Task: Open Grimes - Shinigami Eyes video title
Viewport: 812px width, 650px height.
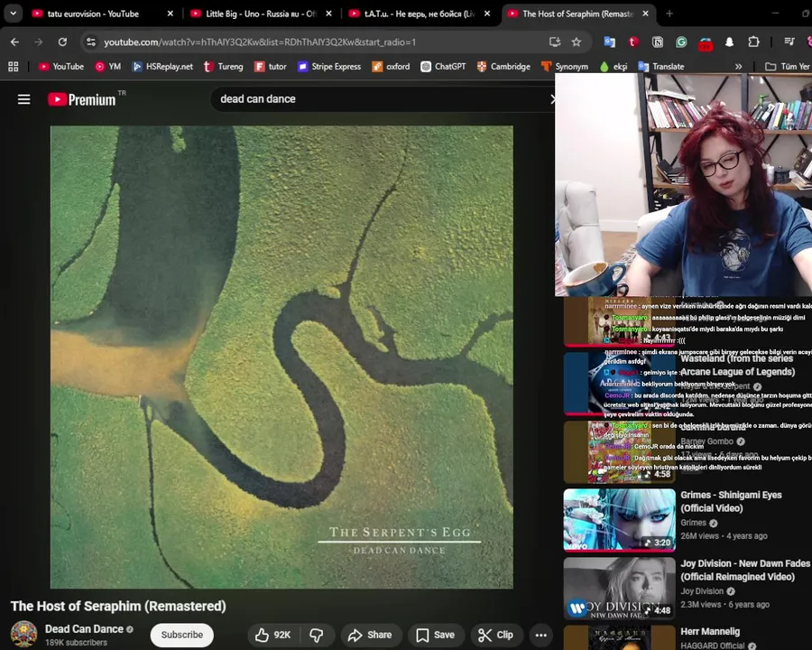Action: point(731,501)
